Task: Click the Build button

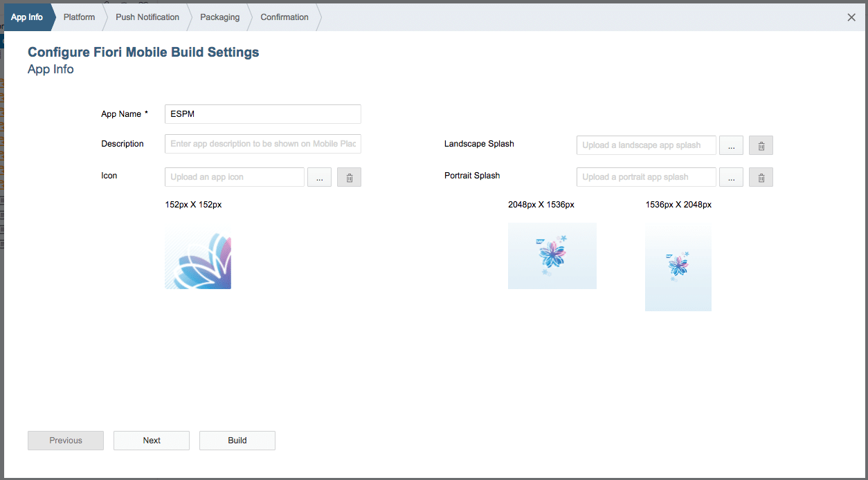Action: tap(237, 441)
